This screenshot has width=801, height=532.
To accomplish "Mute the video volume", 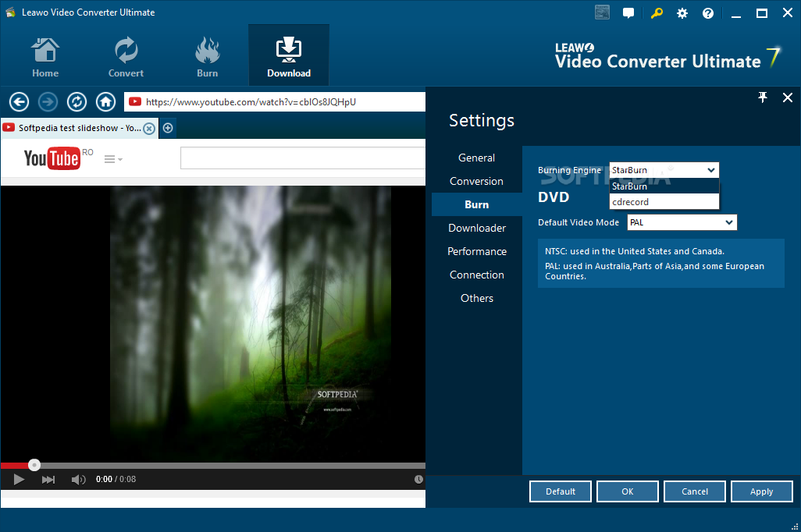I will point(78,480).
